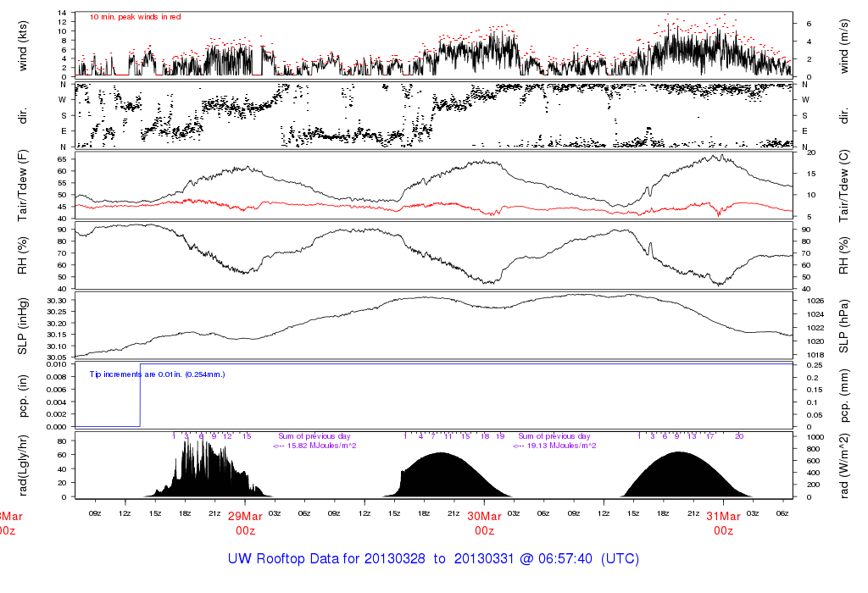Click the 31Mar 00z date marker
The width and height of the screenshot is (868, 593).
pos(723,523)
